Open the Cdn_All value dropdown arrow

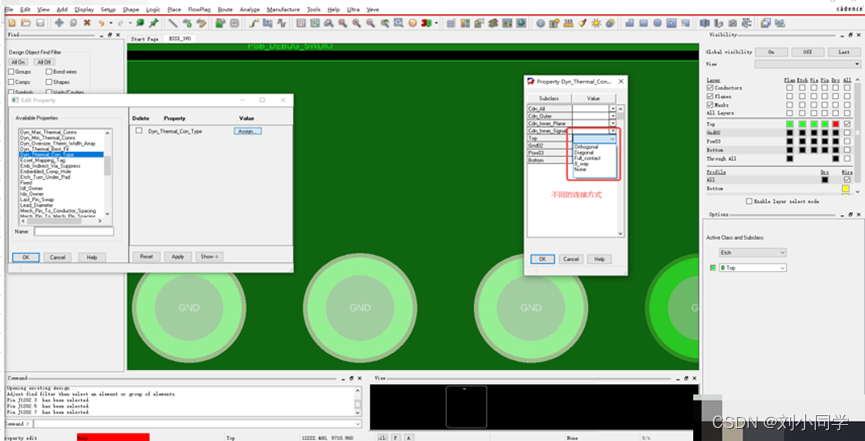pyautogui.click(x=613, y=109)
